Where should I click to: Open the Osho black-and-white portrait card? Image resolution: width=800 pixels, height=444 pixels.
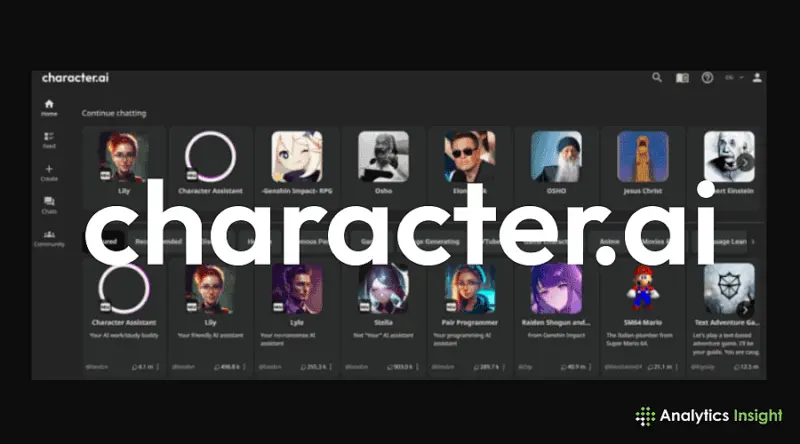(x=383, y=166)
